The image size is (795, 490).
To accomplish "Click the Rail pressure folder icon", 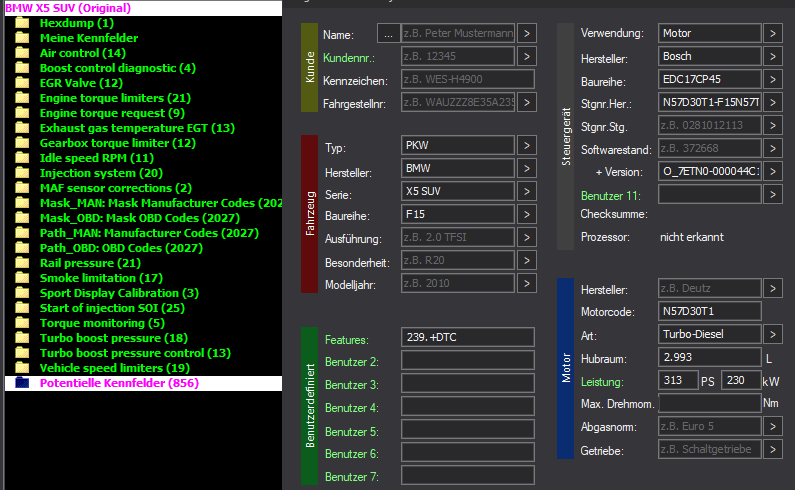I will [22, 263].
